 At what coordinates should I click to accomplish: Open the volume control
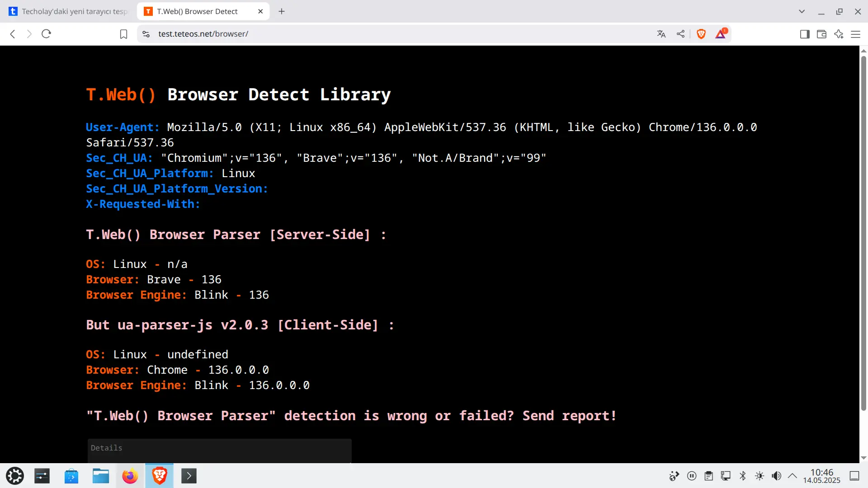[777, 476]
